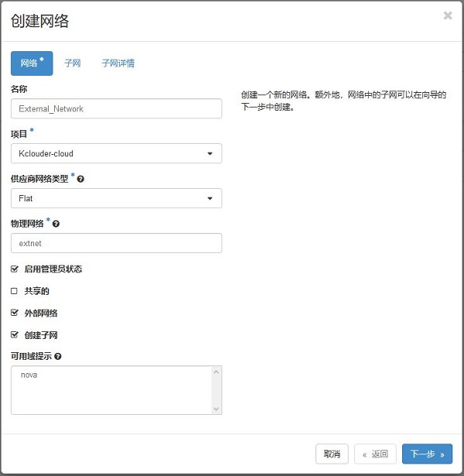Open the 子网详情 tab
The width and height of the screenshot is (464, 476).
(118, 63)
